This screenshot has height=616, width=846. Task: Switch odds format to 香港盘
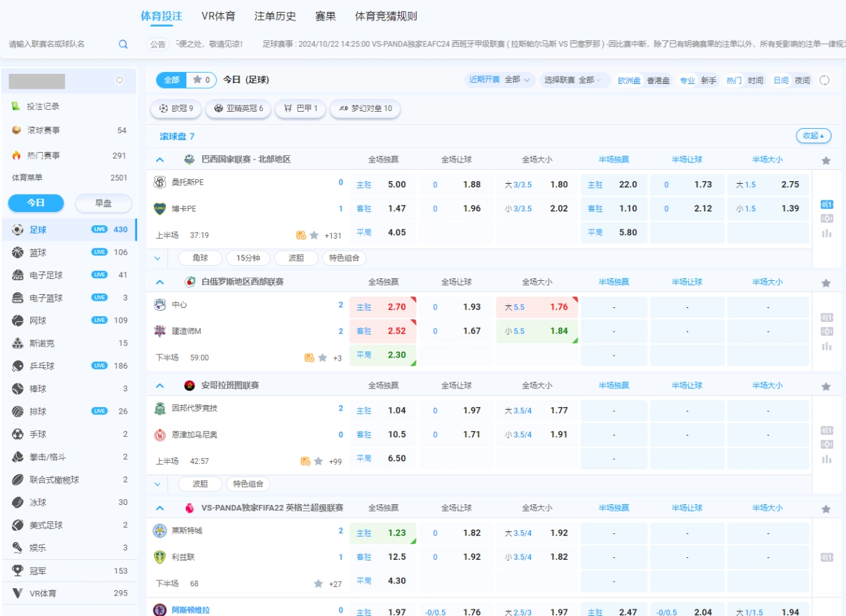tap(658, 81)
